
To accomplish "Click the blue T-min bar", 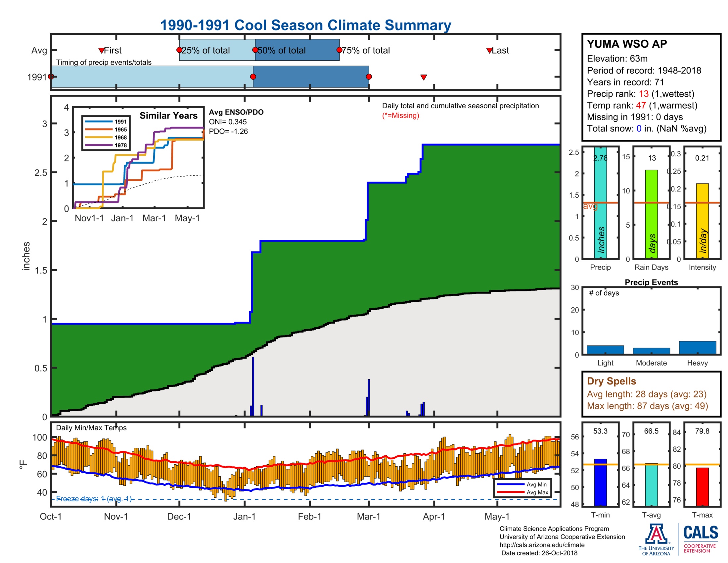I will (600, 482).
